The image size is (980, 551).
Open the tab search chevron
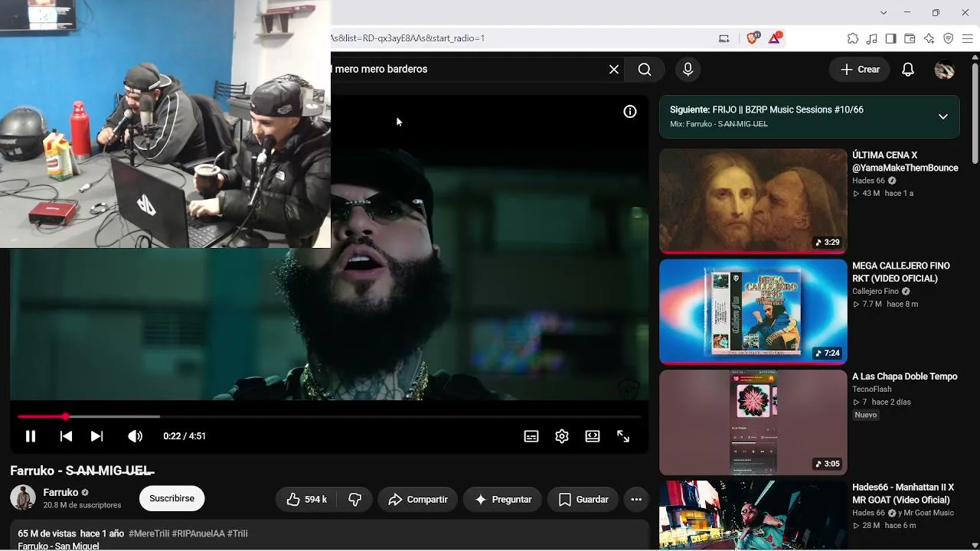884,12
